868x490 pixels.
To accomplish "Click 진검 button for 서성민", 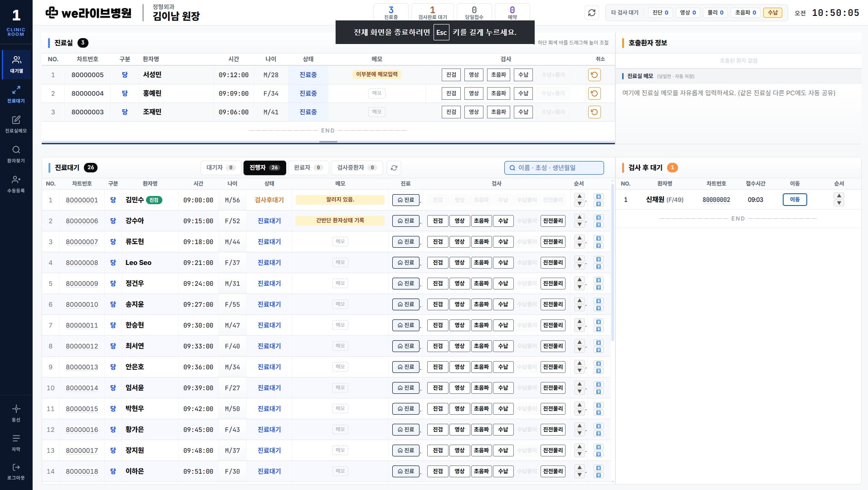I will (x=451, y=75).
